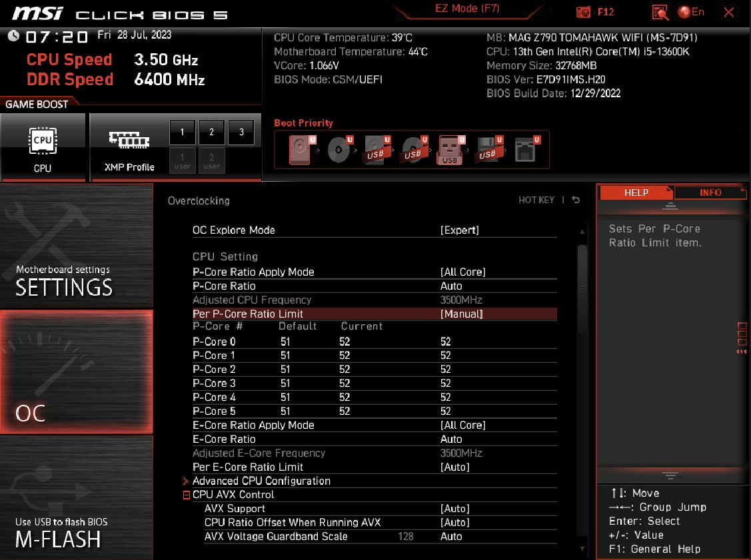Change Per E-Core Ratio Limit [Auto]
The height and width of the screenshot is (560, 751).
point(375,467)
